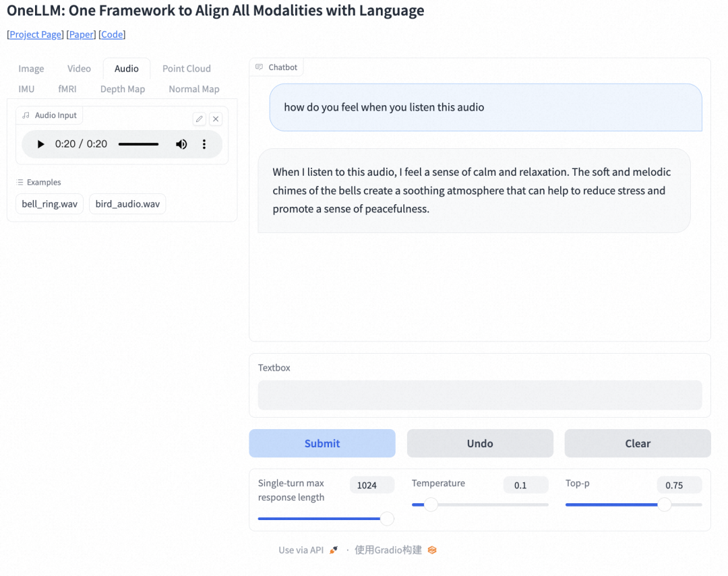Switch to the Point Cloud tab

tap(187, 69)
